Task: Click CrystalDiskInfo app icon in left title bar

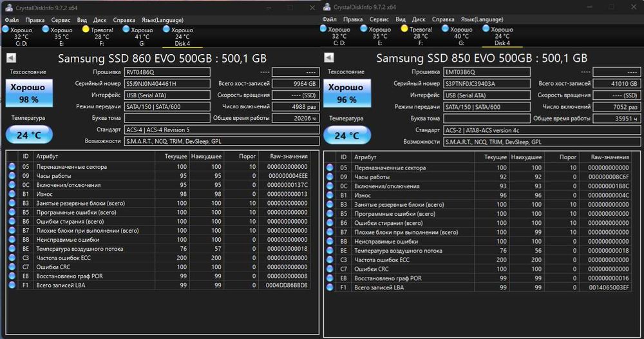Action: [x=8, y=7]
